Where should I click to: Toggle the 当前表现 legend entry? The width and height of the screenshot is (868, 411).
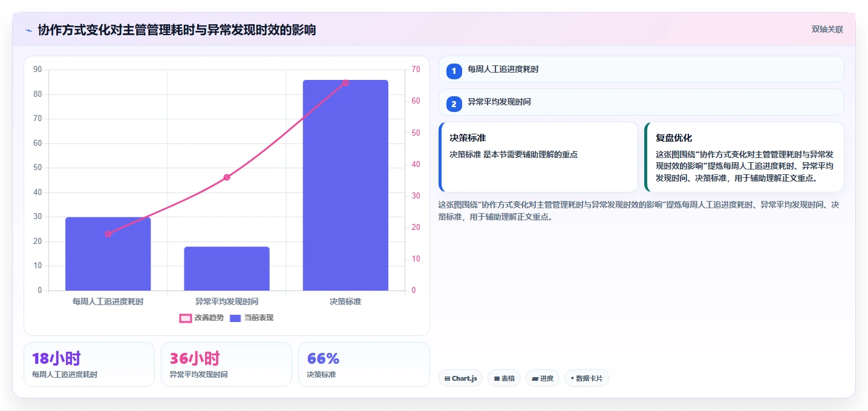251,318
